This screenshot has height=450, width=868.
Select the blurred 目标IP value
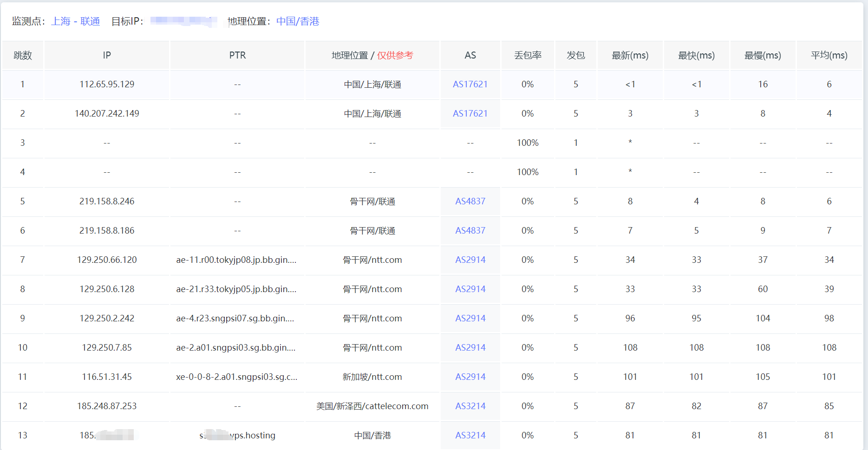[184, 21]
